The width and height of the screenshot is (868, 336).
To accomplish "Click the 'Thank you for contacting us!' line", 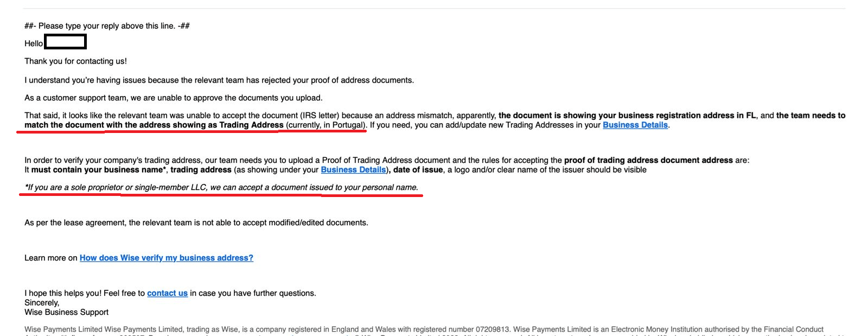I will (x=75, y=61).
